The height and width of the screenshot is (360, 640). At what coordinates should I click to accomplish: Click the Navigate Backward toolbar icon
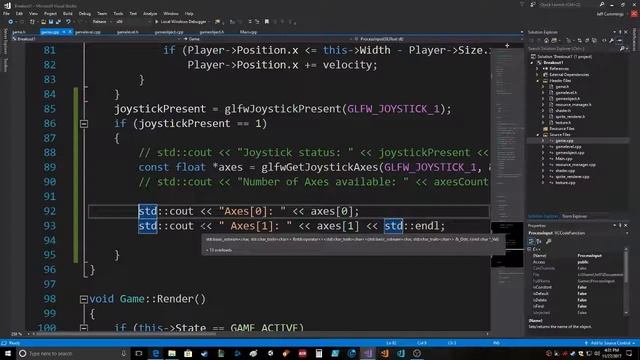click(x=10, y=22)
